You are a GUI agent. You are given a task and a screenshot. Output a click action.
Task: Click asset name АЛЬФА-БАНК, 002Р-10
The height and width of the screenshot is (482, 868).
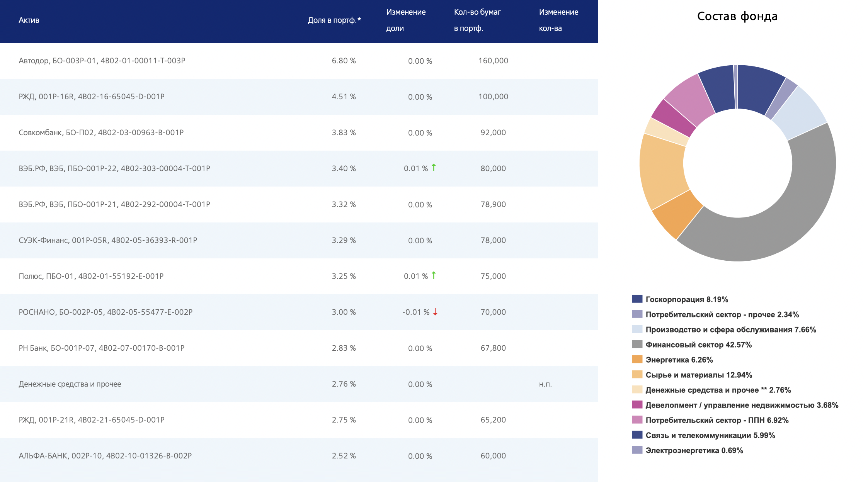click(x=105, y=456)
